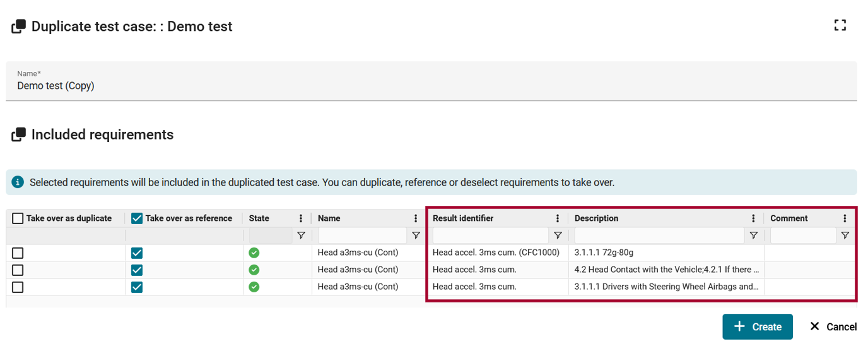Click the Description column filter icon
Viewport: 868px width, 346px height.
tap(753, 236)
